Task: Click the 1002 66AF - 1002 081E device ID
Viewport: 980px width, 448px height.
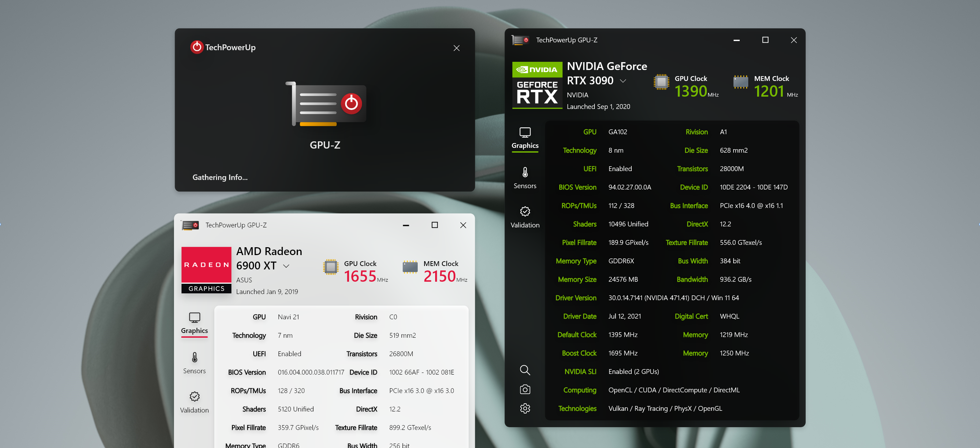Action: pos(421,372)
